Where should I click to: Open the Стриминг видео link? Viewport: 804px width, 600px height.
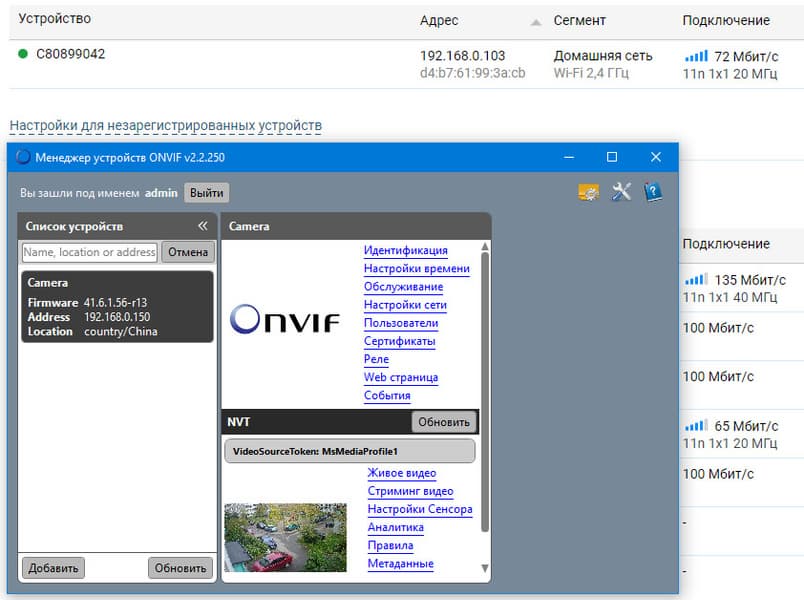click(411, 491)
